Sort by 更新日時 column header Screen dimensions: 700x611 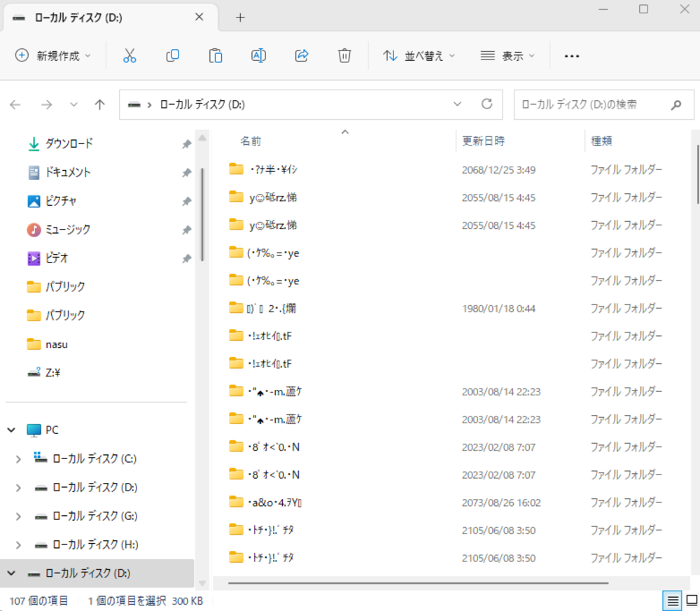click(x=484, y=141)
